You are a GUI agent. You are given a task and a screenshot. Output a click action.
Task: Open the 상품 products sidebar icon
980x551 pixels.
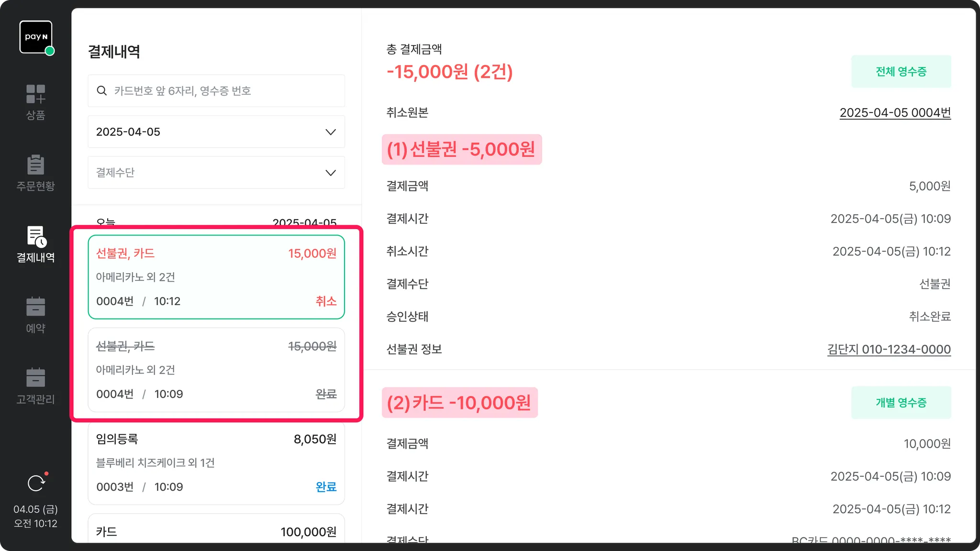[x=36, y=94]
